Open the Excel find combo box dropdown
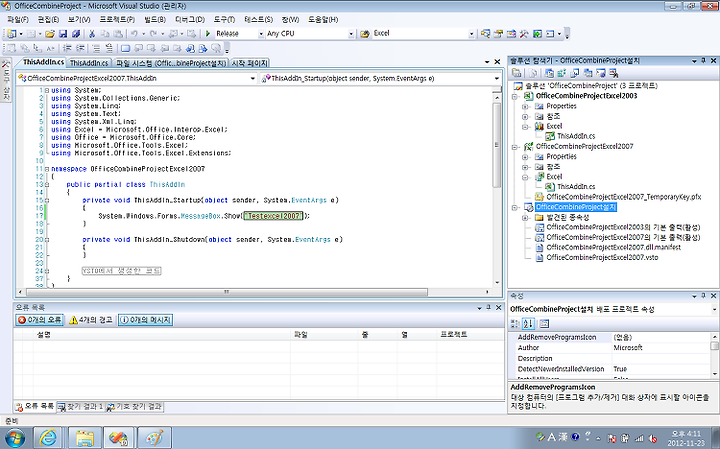Image resolution: width=720 pixels, height=449 pixels. coord(471,34)
